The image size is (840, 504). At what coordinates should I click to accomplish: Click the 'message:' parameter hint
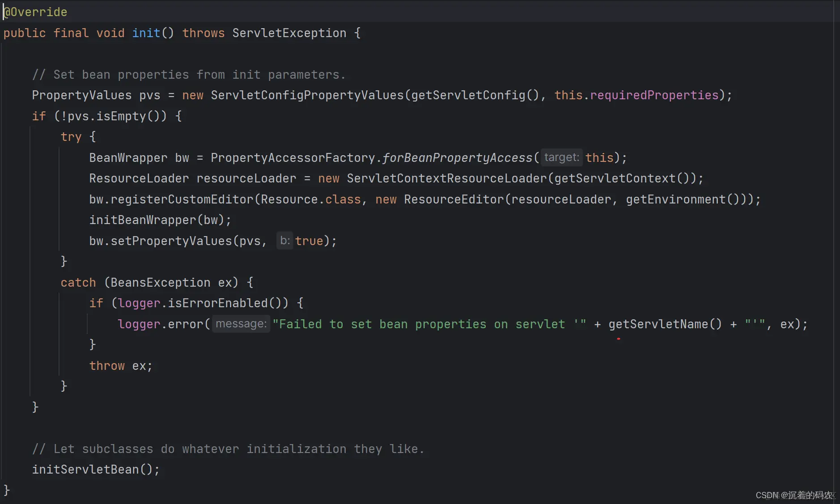point(241,324)
